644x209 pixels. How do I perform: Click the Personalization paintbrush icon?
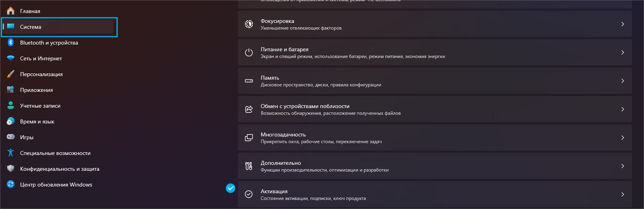pos(11,74)
